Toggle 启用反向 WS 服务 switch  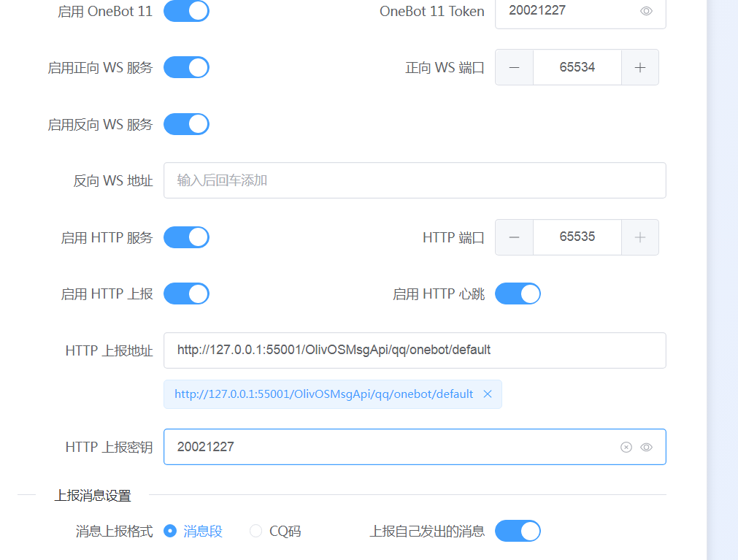point(186,124)
